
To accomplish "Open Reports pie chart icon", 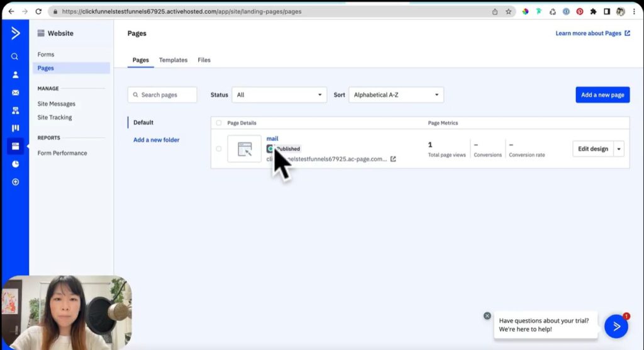I will tap(15, 164).
